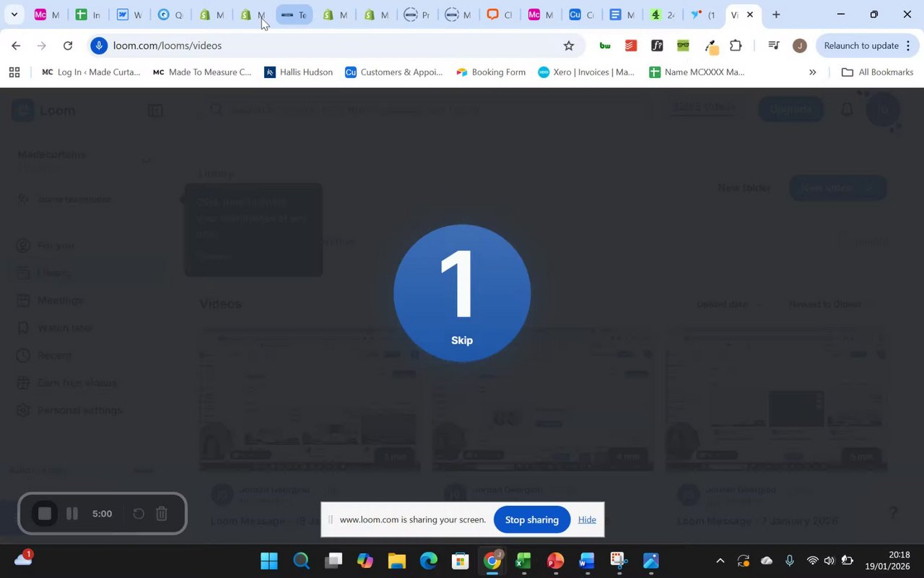Go back to the previous page
This screenshot has width=924, height=578.
(x=16, y=46)
